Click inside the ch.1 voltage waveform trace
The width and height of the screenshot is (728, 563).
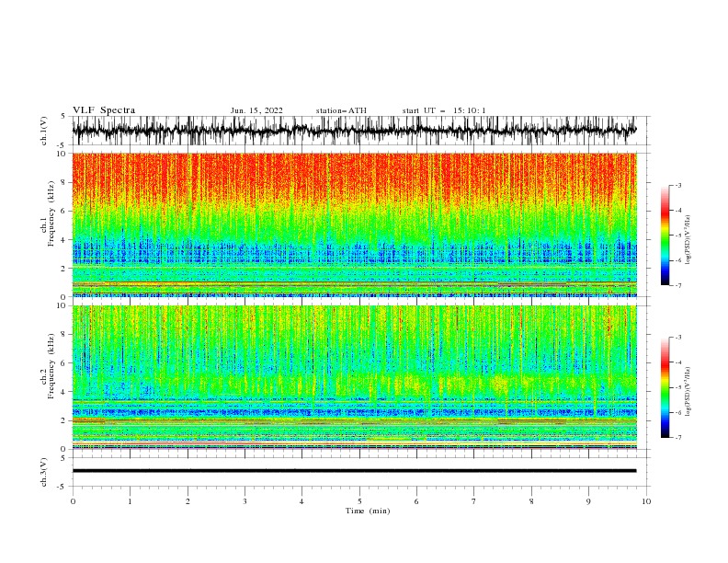tap(354, 131)
